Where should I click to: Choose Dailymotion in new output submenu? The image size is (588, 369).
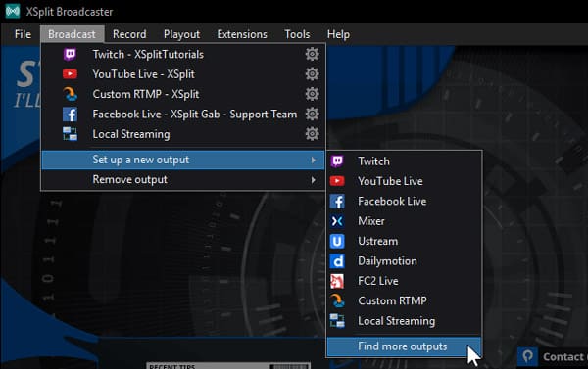tap(404, 261)
